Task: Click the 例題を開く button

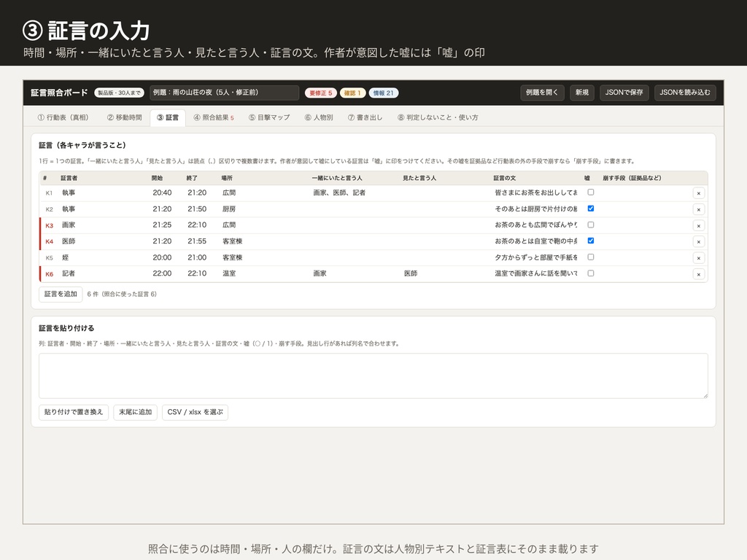Action: (542, 93)
